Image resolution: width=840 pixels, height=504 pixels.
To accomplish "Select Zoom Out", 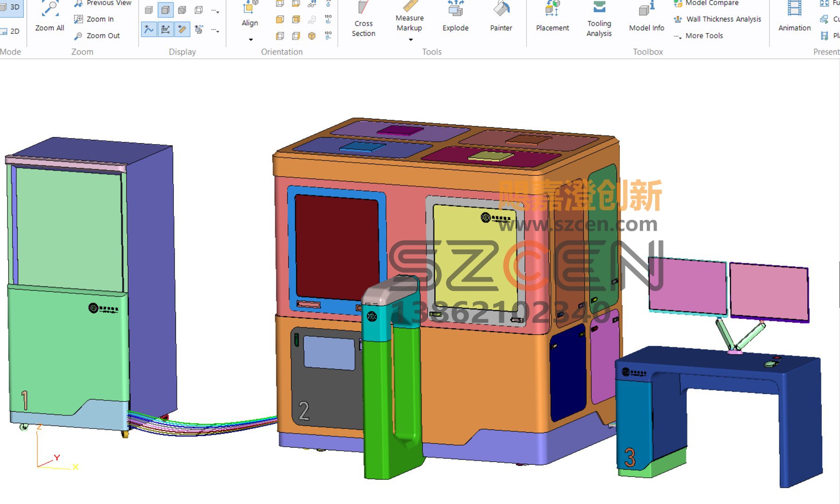I will click(x=97, y=35).
